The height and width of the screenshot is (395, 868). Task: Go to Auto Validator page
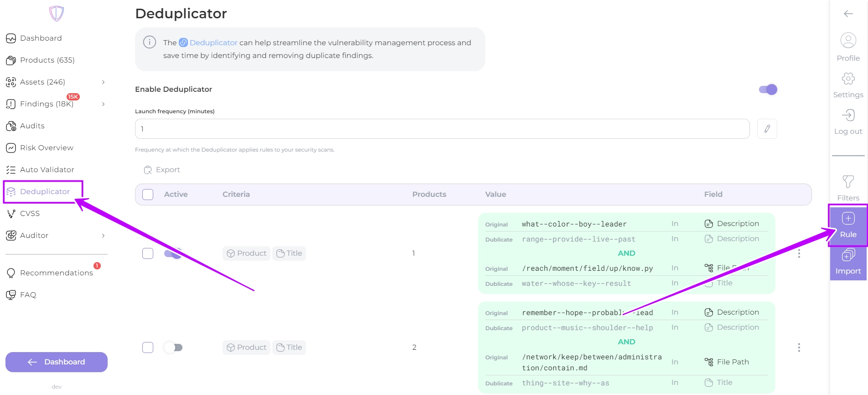tap(47, 170)
